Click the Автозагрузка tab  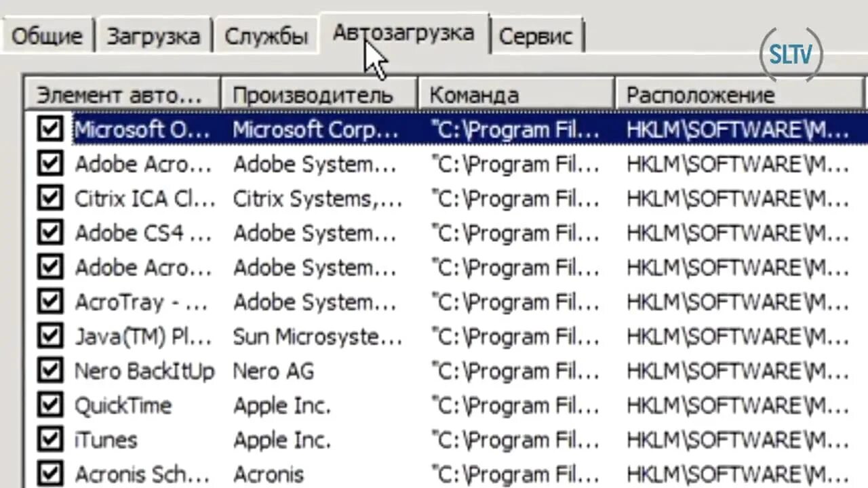click(403, 33)
